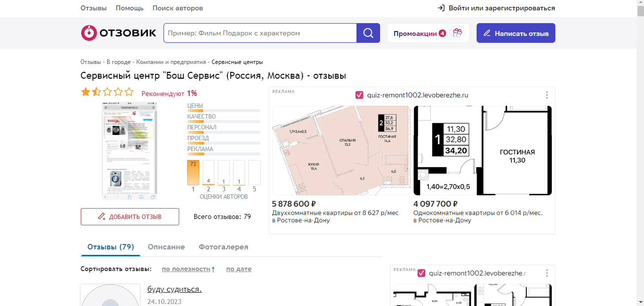Click the pencil icon in Написать отзыв

(x=486, y=32)
